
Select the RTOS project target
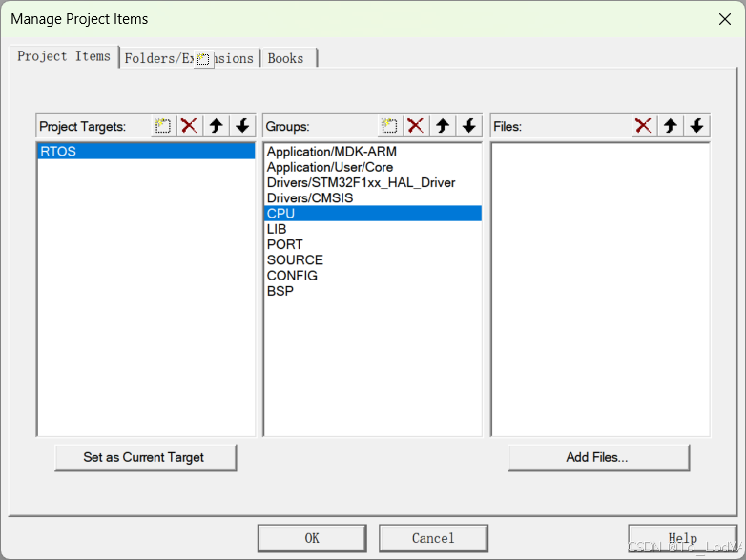tap(146, 152)
